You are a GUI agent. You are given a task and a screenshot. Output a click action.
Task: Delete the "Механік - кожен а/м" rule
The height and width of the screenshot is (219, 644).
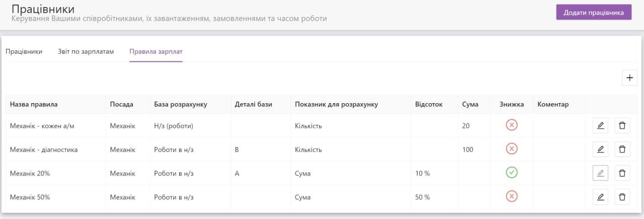(622, 125)
